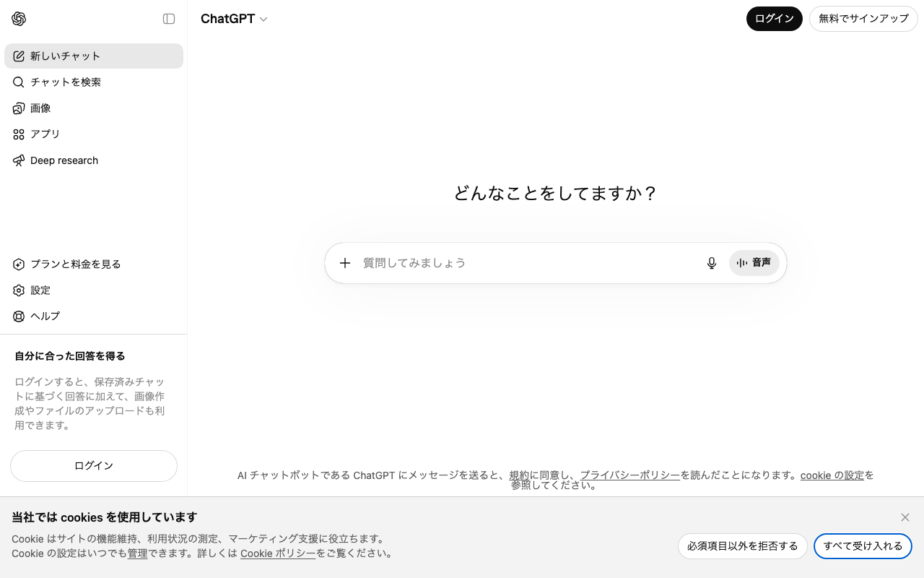Click the telescope icon for Deep research
This screenshot has width=924, height=578.
pyautogui.click(x=19, y=160)
